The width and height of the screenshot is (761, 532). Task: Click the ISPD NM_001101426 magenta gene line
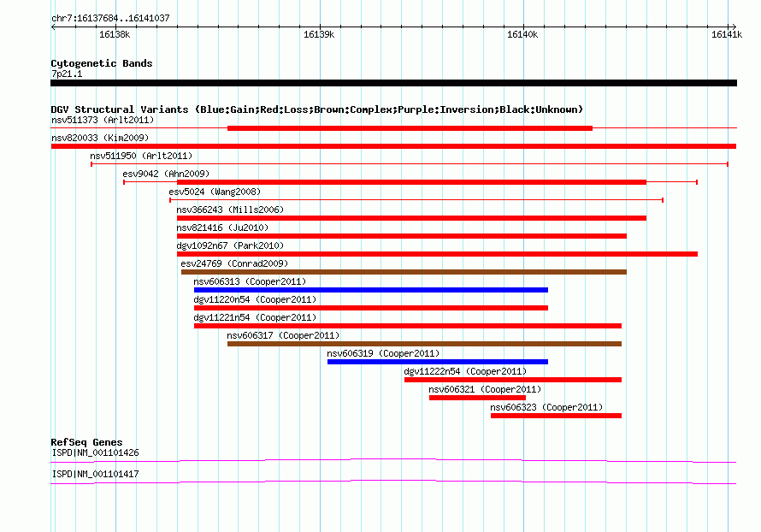[x=393, y=460]
